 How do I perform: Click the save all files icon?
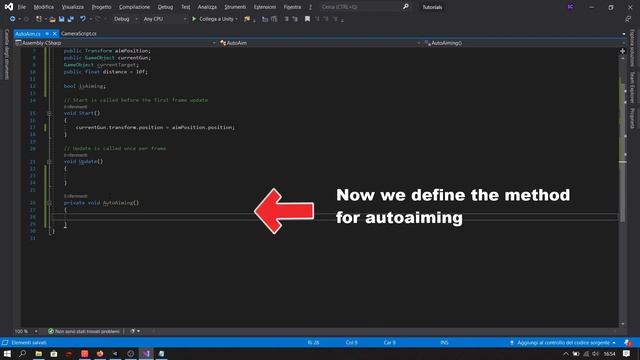pyautogui.click(x=71, y=19)
